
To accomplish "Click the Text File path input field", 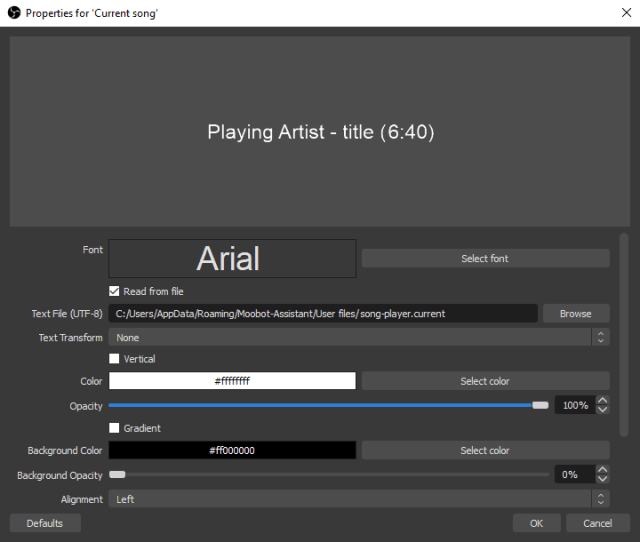I will click(x=322, y=313).
